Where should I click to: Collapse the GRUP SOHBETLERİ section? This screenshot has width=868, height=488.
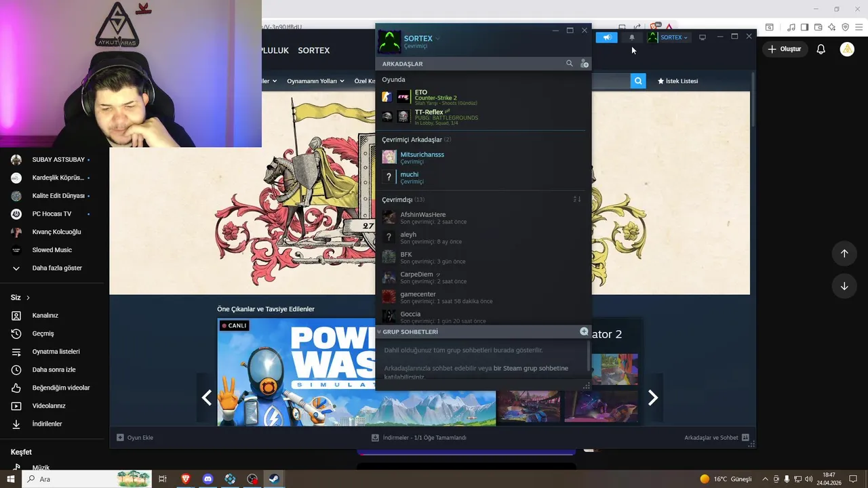379,331
